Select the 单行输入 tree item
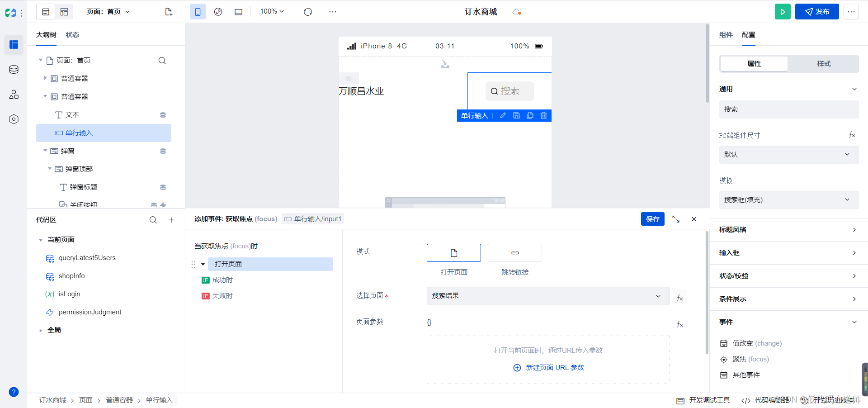Image resolution: width=868 pixels, height=408 pixels. [104, 133]
